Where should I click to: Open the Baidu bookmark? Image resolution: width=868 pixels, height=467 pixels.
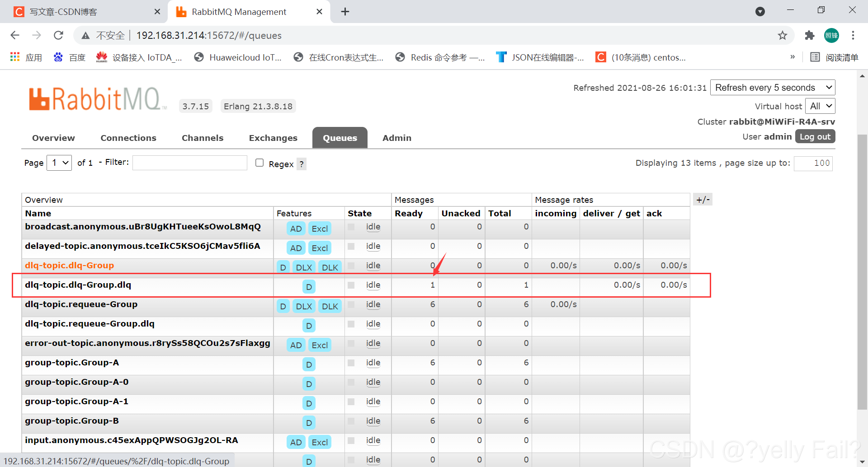70,57
